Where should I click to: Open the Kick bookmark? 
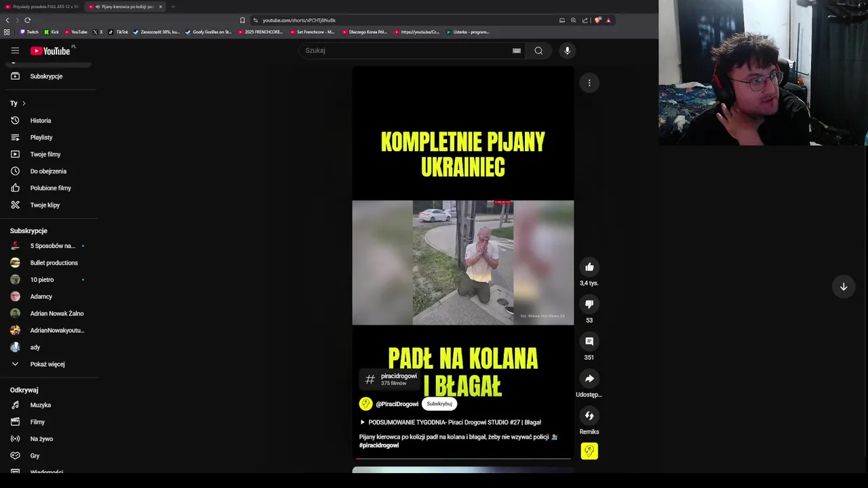click(52, 32)
